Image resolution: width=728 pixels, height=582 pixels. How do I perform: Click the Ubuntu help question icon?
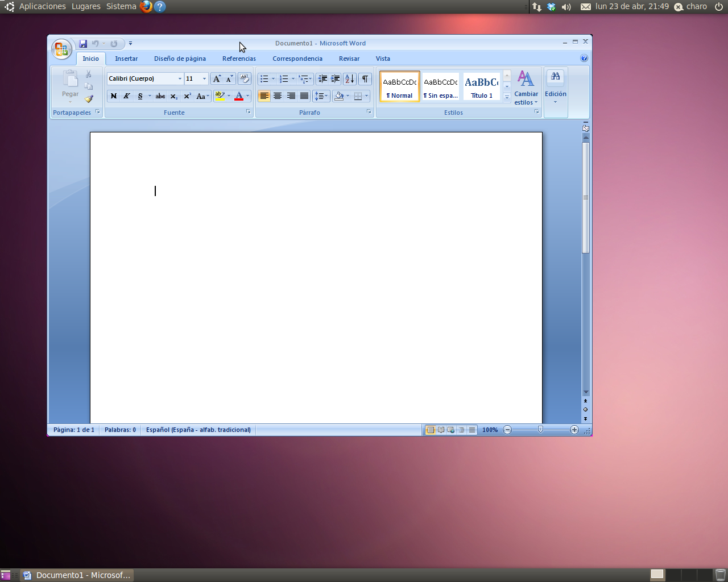coord(160,7)
